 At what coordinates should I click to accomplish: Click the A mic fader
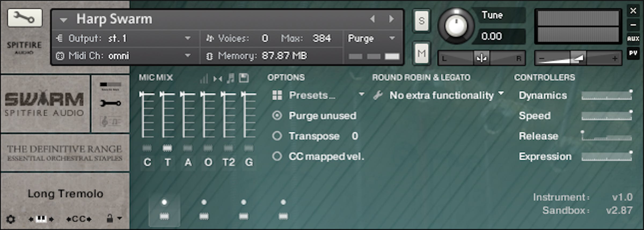pyautogui.click(x=188, y=114)
